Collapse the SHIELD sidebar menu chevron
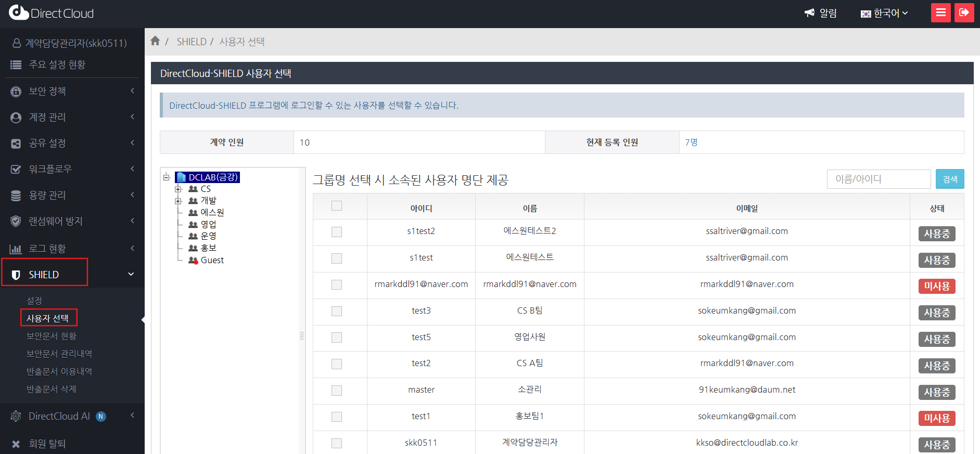This screenshot has height=454, width=980. click(x=131, y=274)
